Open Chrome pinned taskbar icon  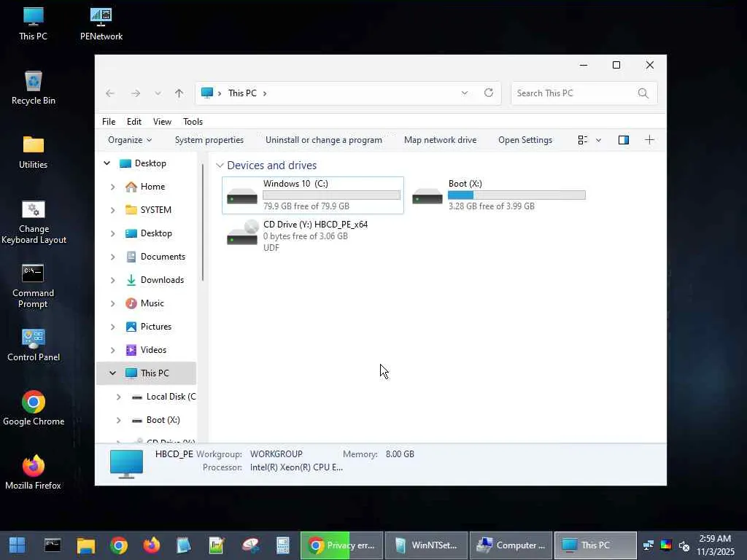(x=119, y=545)
